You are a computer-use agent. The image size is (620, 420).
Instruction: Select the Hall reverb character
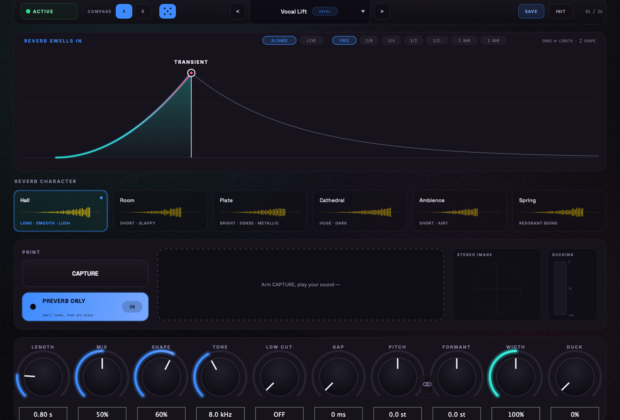coord(60,211)
